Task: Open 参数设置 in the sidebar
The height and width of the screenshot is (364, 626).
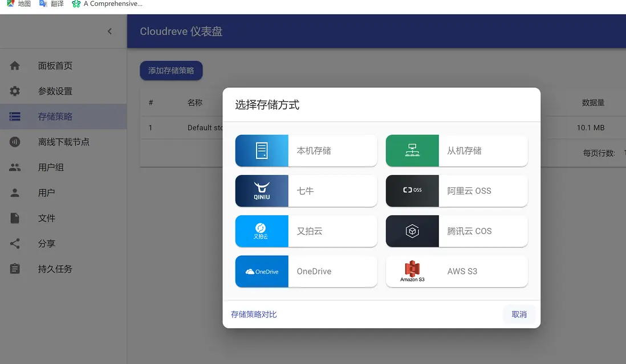Action: [x=63, y=91]
